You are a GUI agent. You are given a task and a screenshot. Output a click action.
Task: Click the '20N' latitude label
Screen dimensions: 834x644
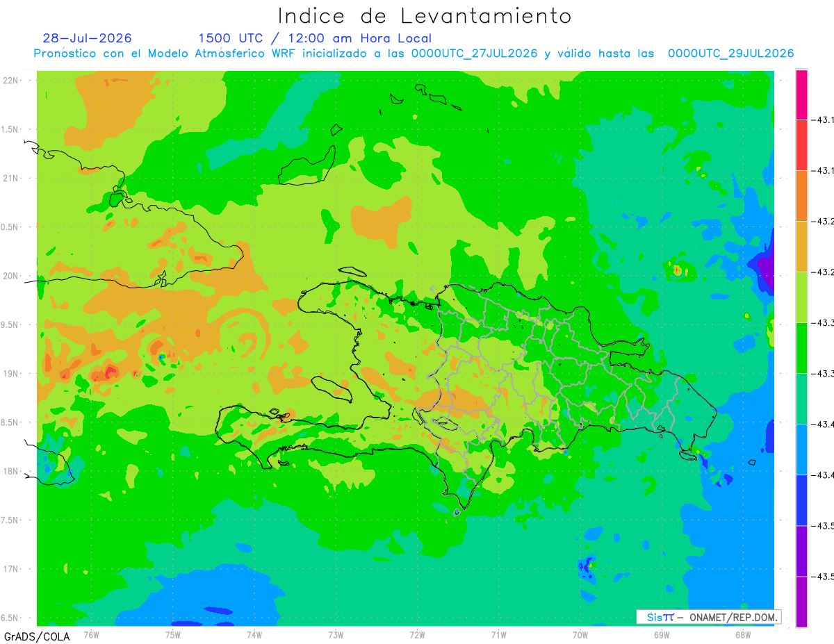coord(11,276)
